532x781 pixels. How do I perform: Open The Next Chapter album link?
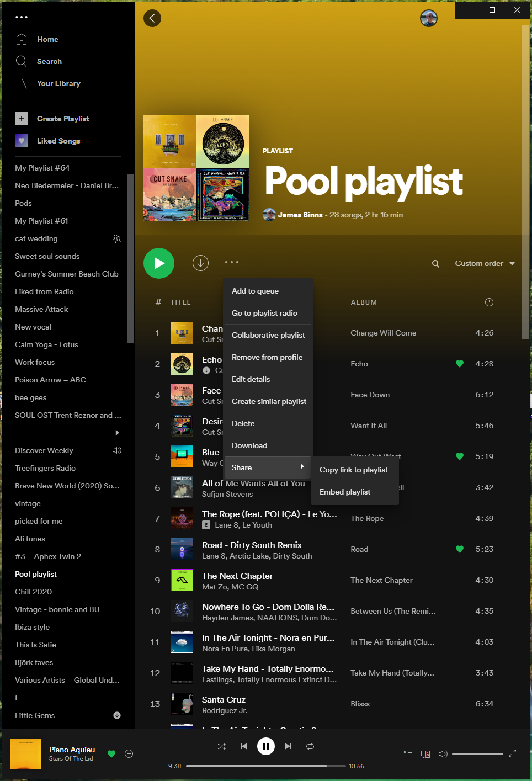click(x=381, y=580)
